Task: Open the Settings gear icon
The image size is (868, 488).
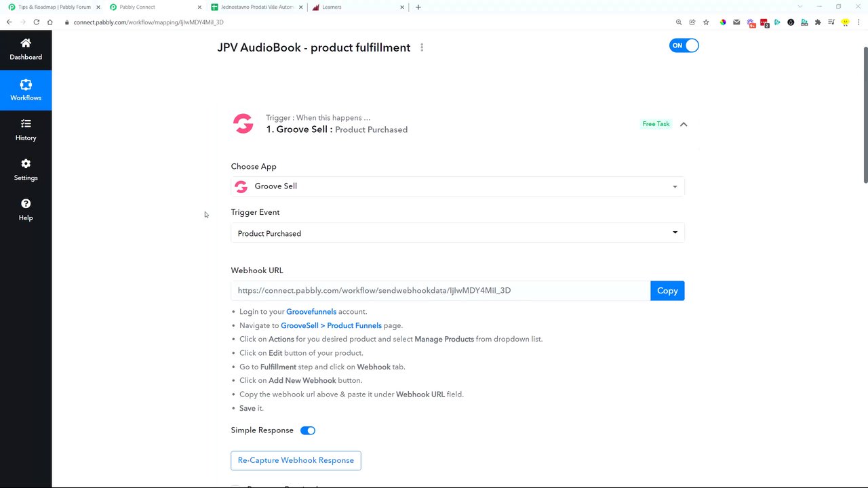Action: tap(26, 164)
